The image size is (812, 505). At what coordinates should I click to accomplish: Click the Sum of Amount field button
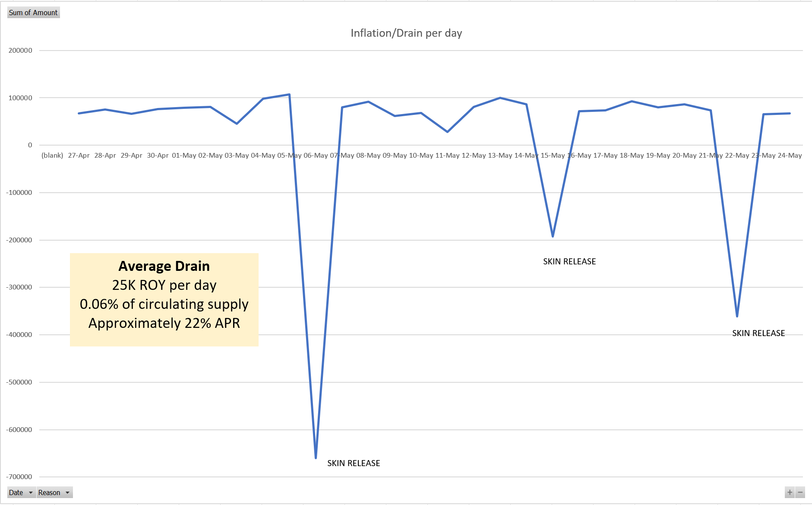coord(33,13)
